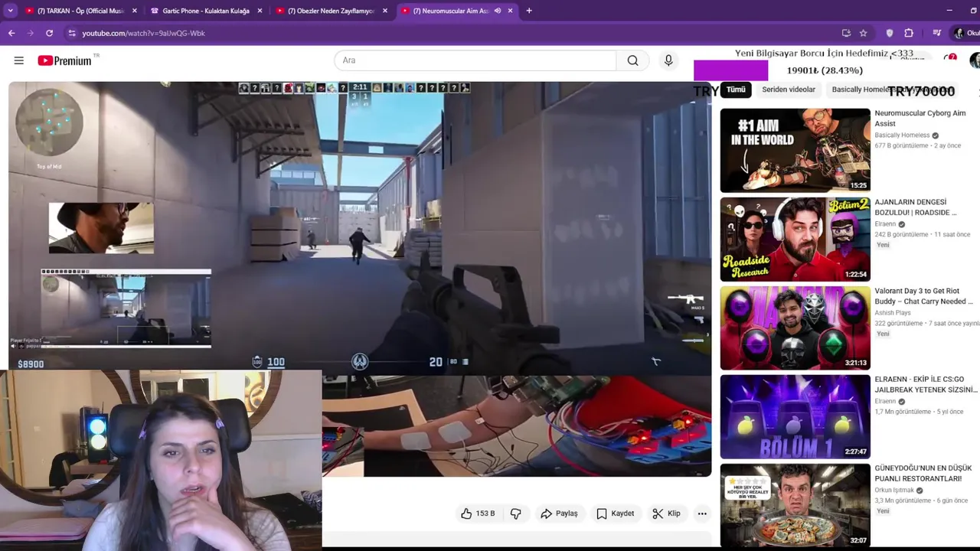
Task: Open the YouTube hamburger guide menu
Action: (18, 60)
